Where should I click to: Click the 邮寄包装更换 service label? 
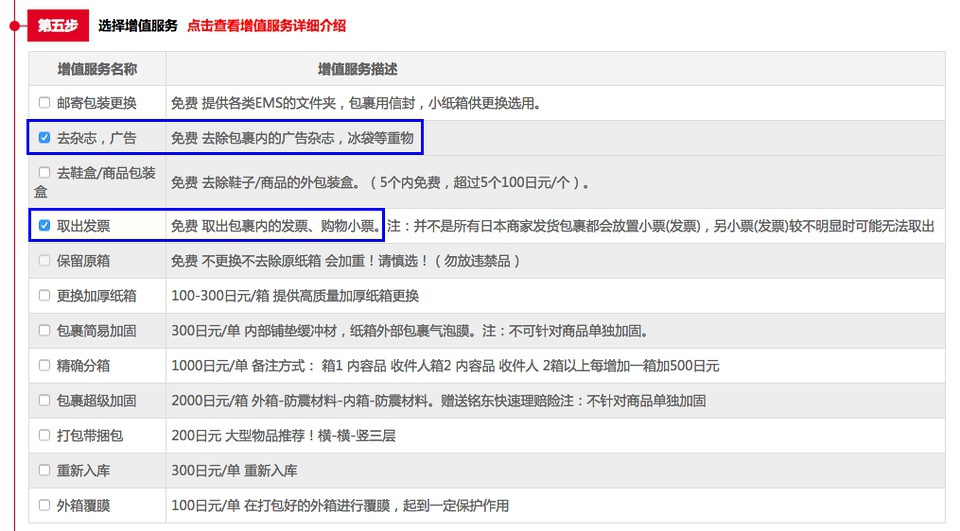point(97,103)
